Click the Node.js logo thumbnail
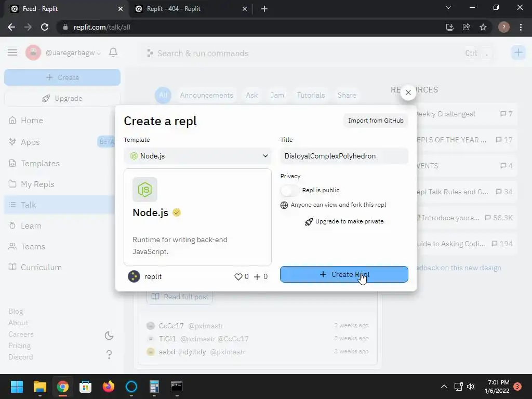532x399 pixels. click(145, 189)
